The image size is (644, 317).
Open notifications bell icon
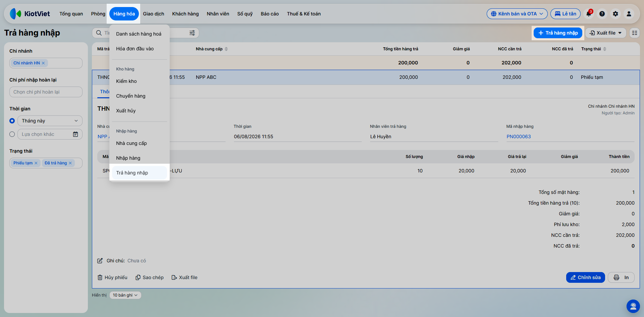pos(589,14)
